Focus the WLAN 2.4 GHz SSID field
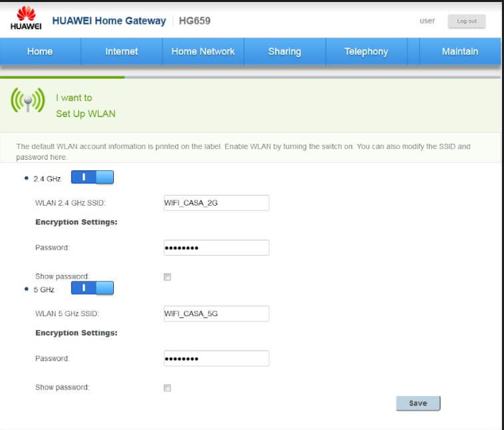 216,203
